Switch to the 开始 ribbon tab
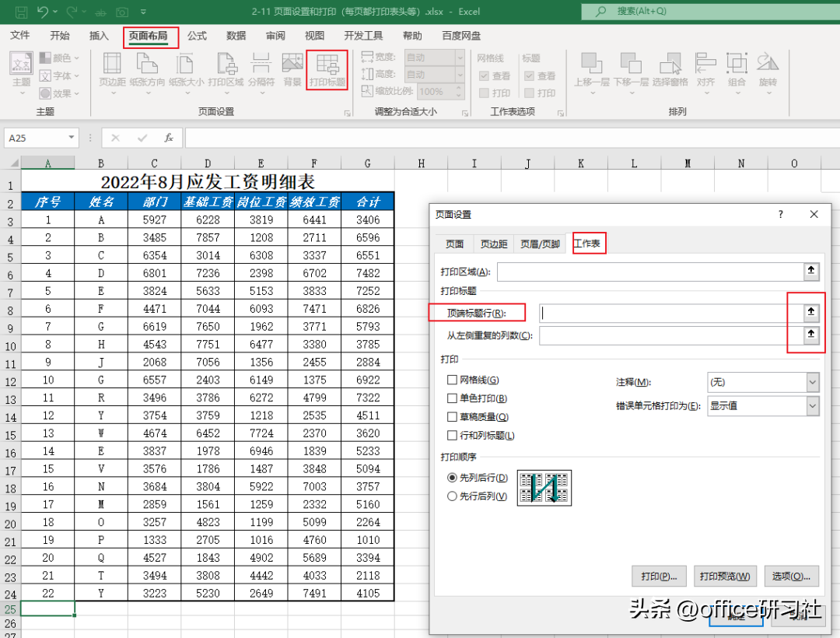 pos(59,35)
